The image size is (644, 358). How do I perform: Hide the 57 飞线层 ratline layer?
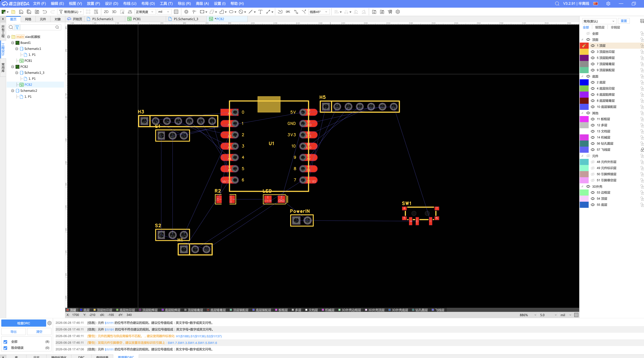[593, 150]
